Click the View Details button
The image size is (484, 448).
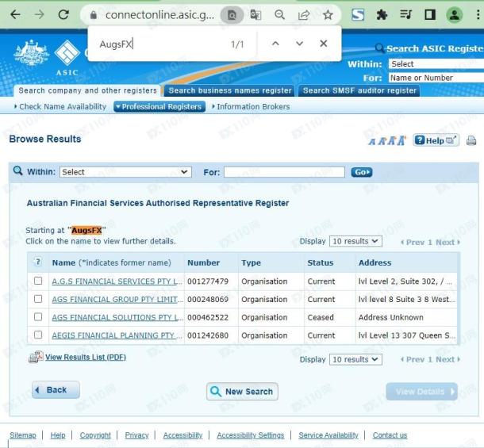pos(421,392)
